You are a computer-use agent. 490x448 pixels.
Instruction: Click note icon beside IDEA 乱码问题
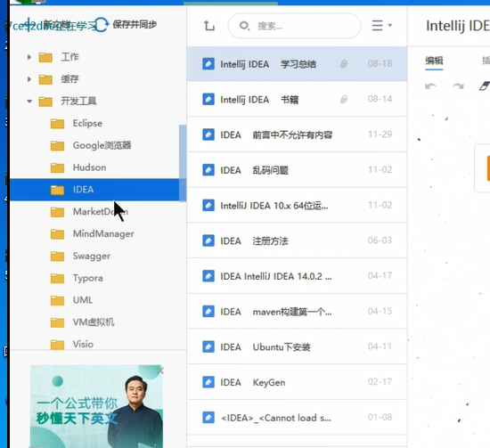pos(208,170)
